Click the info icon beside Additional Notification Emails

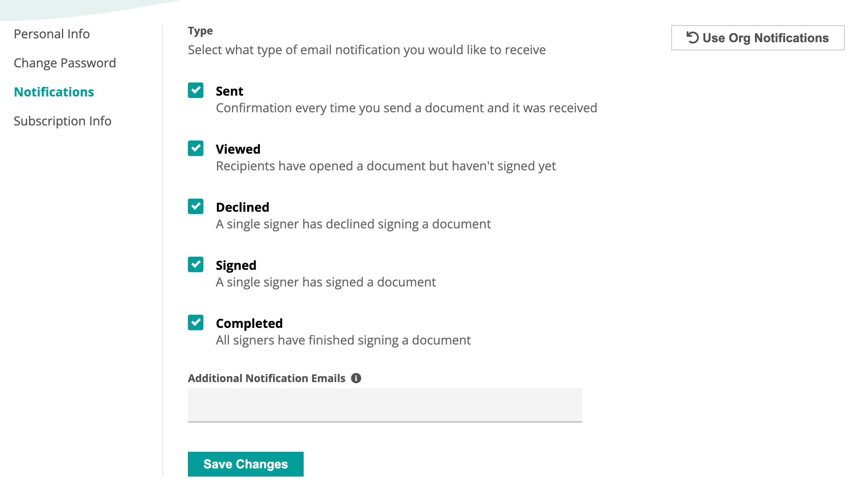356,378
